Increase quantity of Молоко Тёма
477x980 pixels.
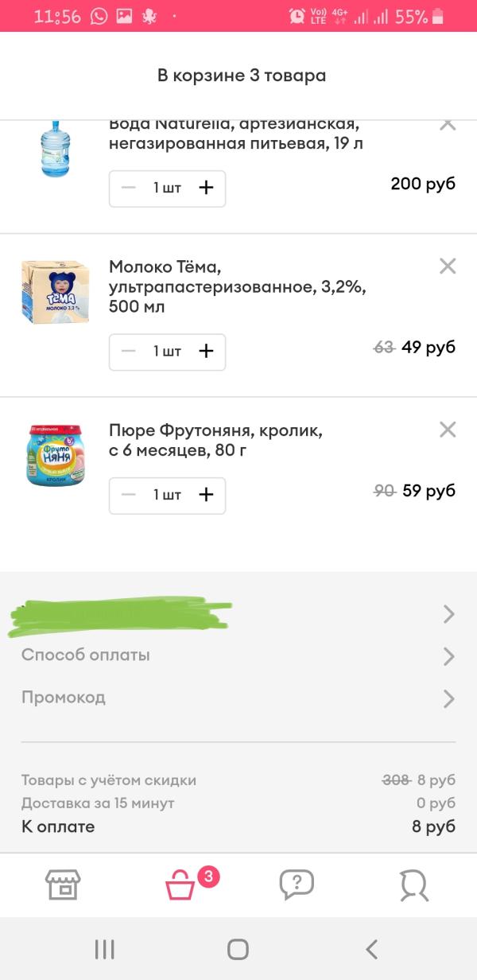coord(207,352)
